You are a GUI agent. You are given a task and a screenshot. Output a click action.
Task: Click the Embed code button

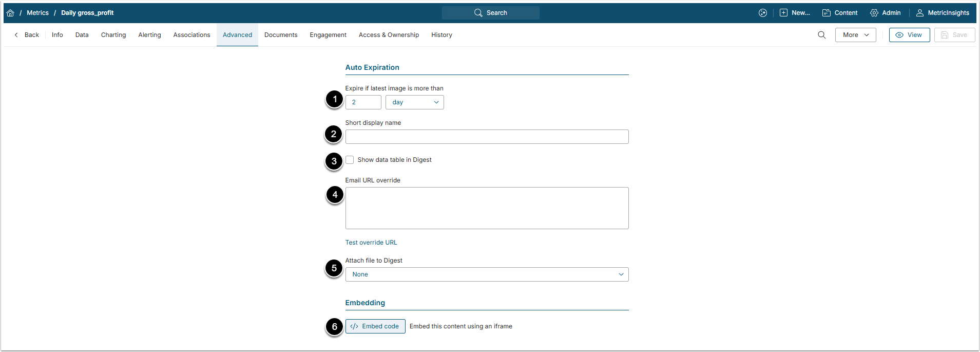click(x=375, y=326)
